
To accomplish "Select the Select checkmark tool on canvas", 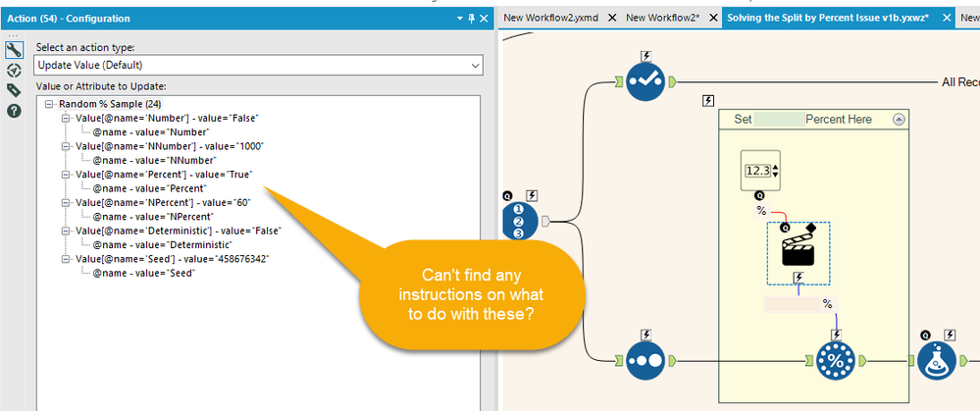I will tap(645, 81).
